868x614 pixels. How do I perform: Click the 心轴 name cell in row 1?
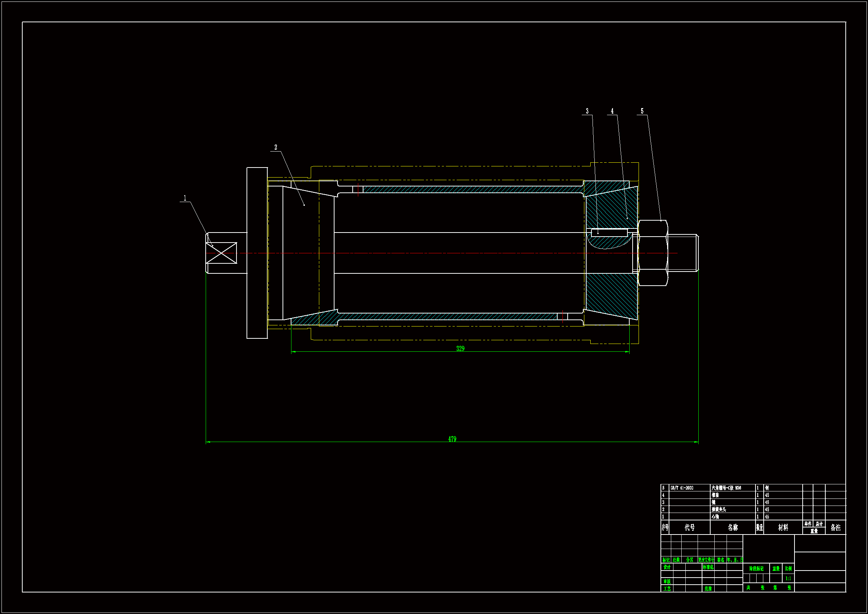[715, 516]
